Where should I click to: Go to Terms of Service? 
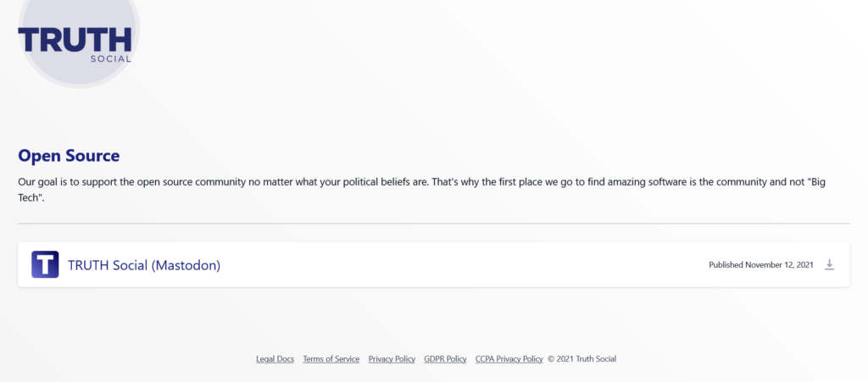tap(331, 359)
